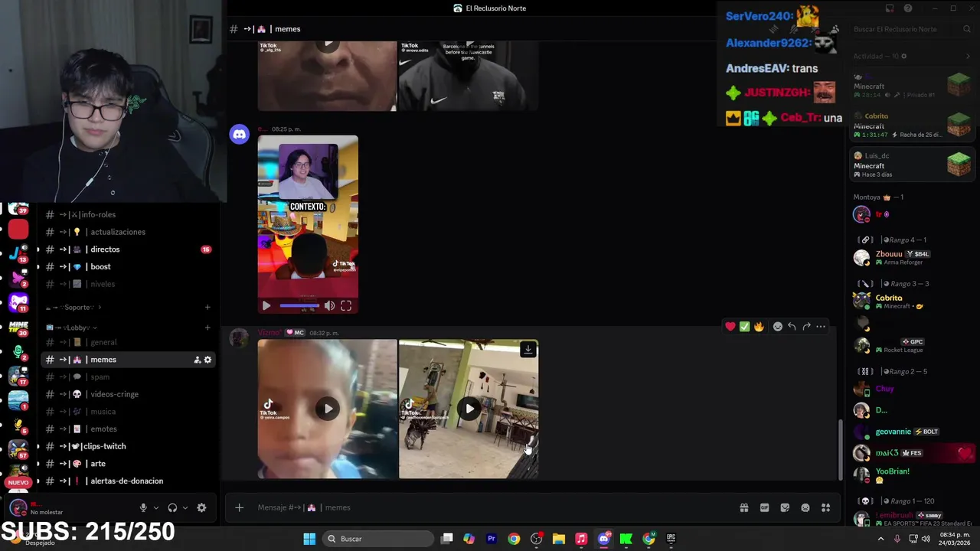Image resolution: width=980 pixels, height=551 pixels.
Task: Open the general channel
Action: pyautogui.click(x=128, y=342)
